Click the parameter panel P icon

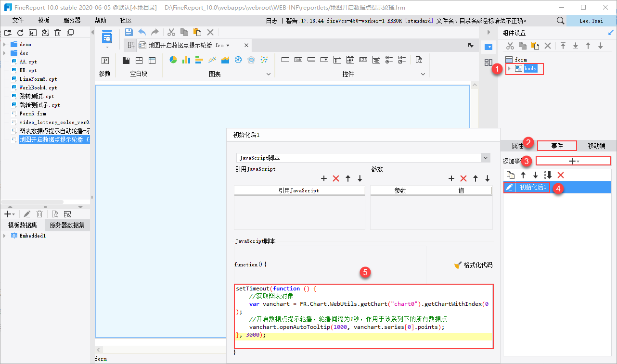click(105, 61)
